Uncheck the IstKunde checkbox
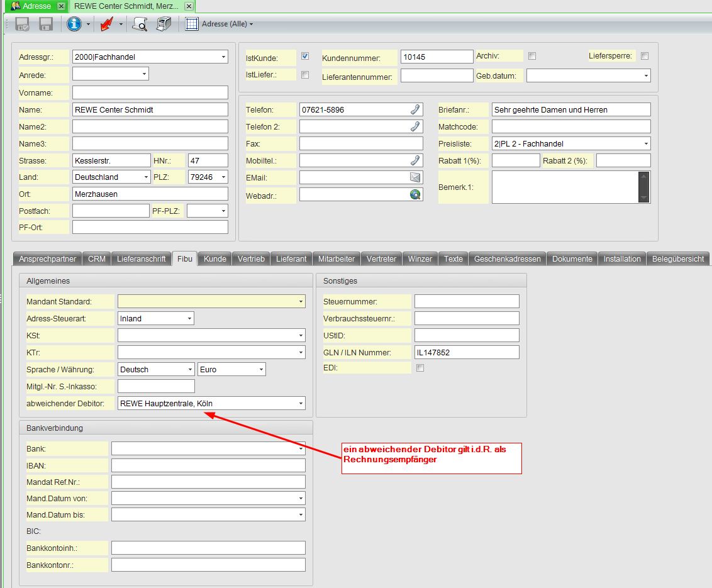The height and width of the screenshot is (588, 712). click(305, 57)
